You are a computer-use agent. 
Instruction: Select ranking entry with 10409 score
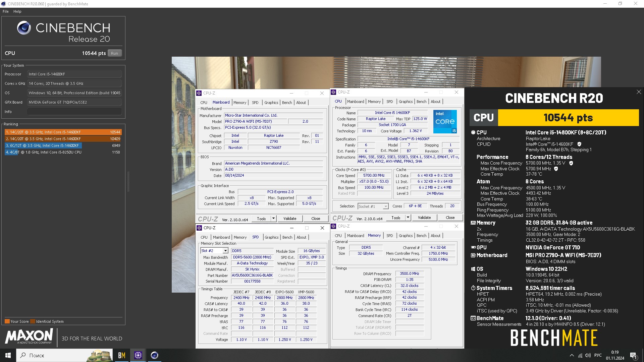point(63,139)
